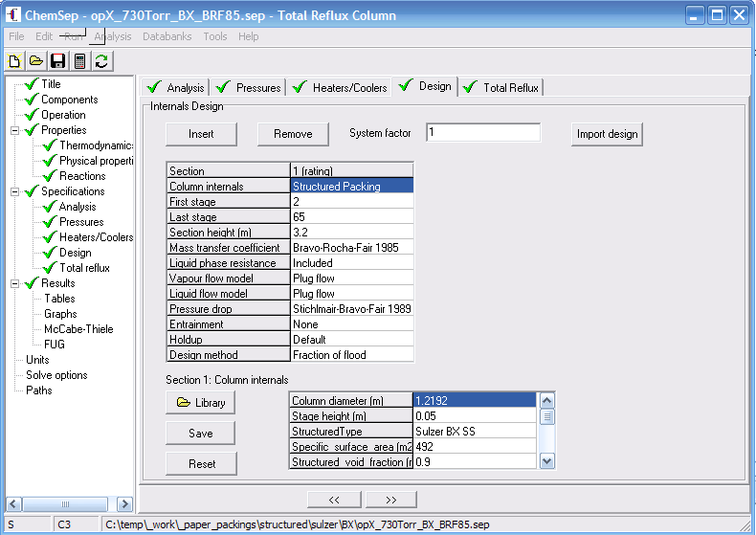The width and height of the screenshot is (756, 535).
Task: Click the System factor input field
Action: pos(483,133)
